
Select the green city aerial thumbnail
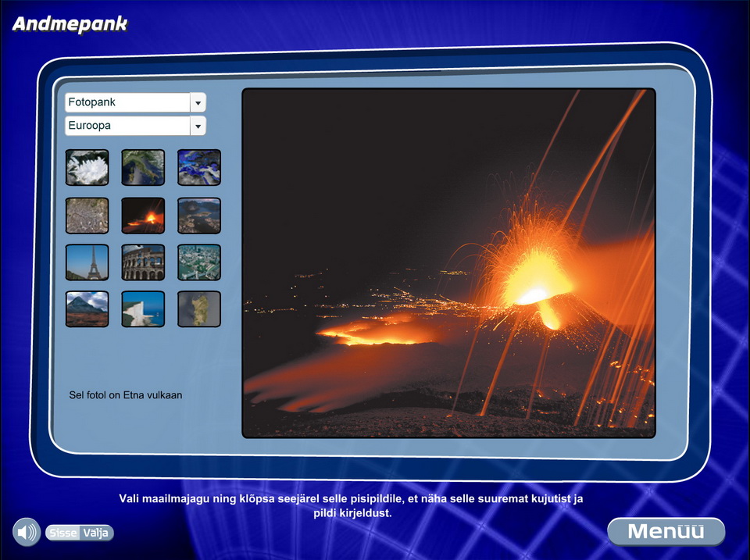pos(199,262)
